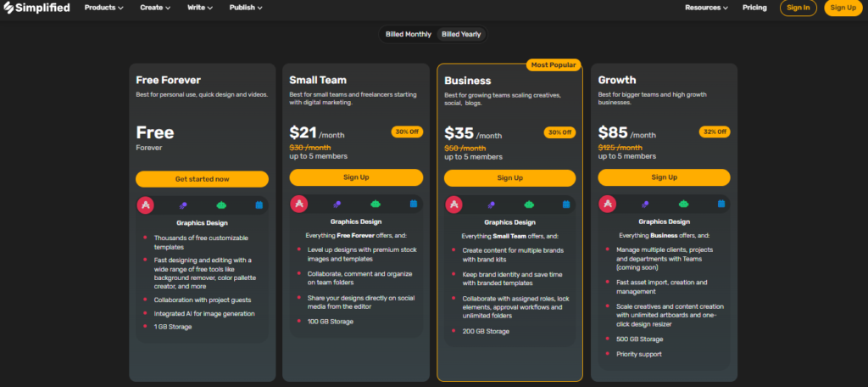
Task: Select blue calendar icon in Small Team card
Action: pyautogui.click(x=414, y=204)
